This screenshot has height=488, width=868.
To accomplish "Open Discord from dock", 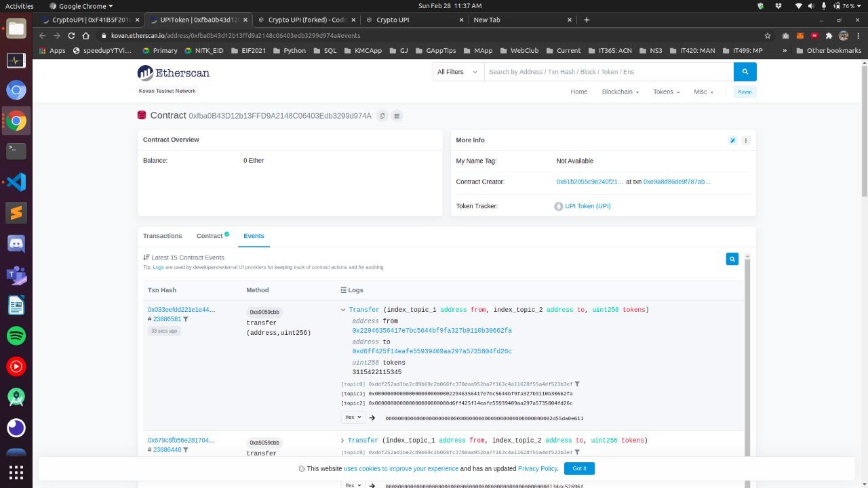I will pos(16,243).
